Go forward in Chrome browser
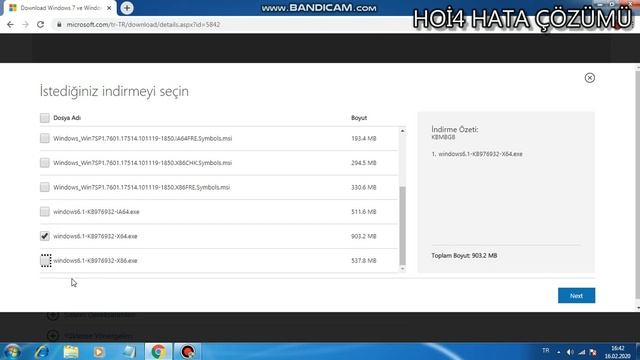This screenshot has width=640, height=360. tap(25, 24)
